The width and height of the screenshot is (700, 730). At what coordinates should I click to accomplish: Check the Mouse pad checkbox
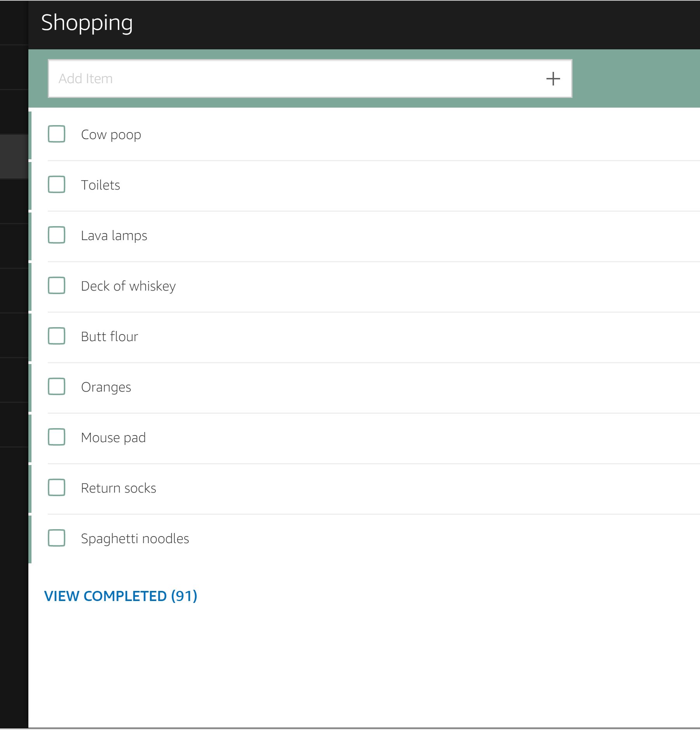[x=56, y=437]
